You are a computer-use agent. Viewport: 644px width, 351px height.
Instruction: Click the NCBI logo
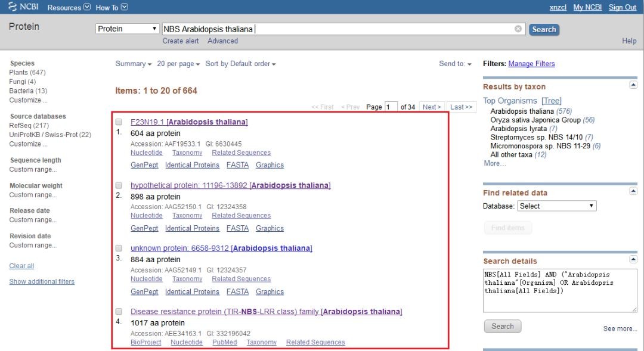coord(24,7)
